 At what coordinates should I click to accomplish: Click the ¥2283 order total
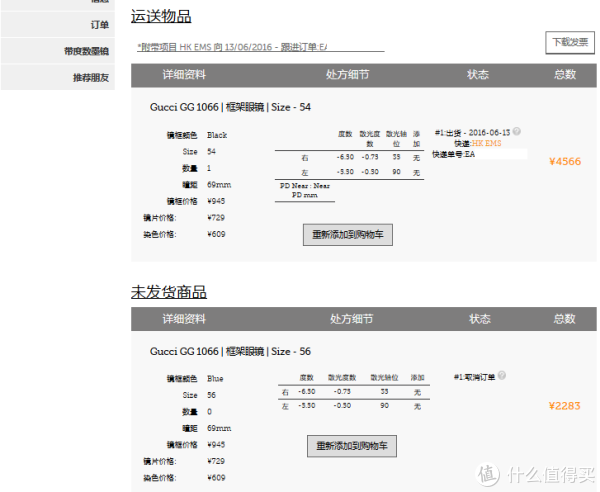[x=564, y=406]
